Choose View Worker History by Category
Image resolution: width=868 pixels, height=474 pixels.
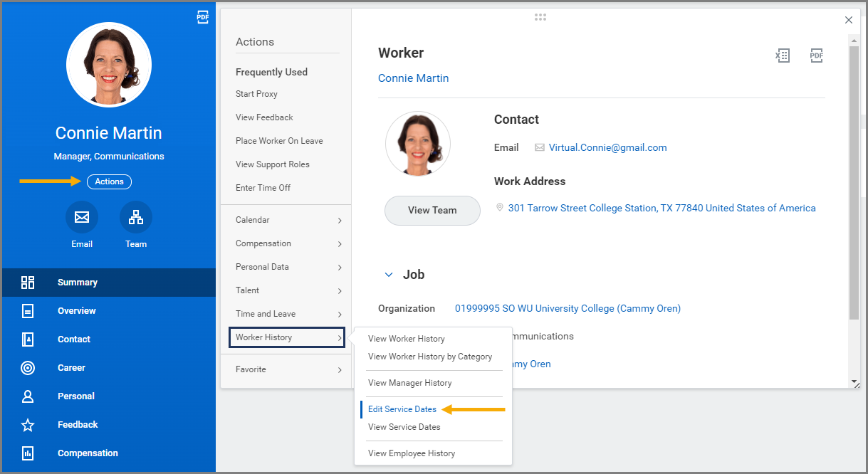tap(430, 357)
